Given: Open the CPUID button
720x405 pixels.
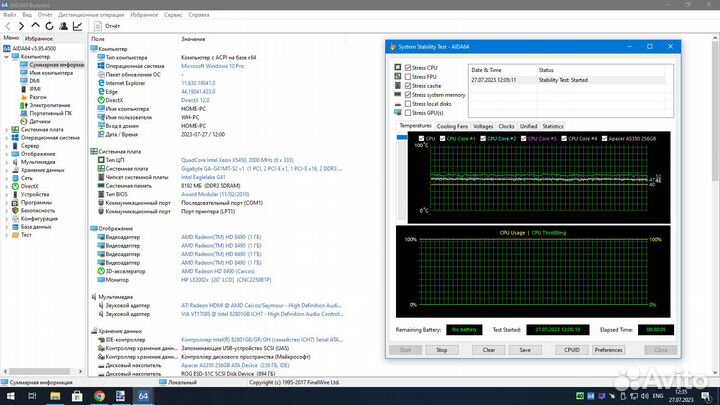Looking at the screenshot, I should [572, 350].
